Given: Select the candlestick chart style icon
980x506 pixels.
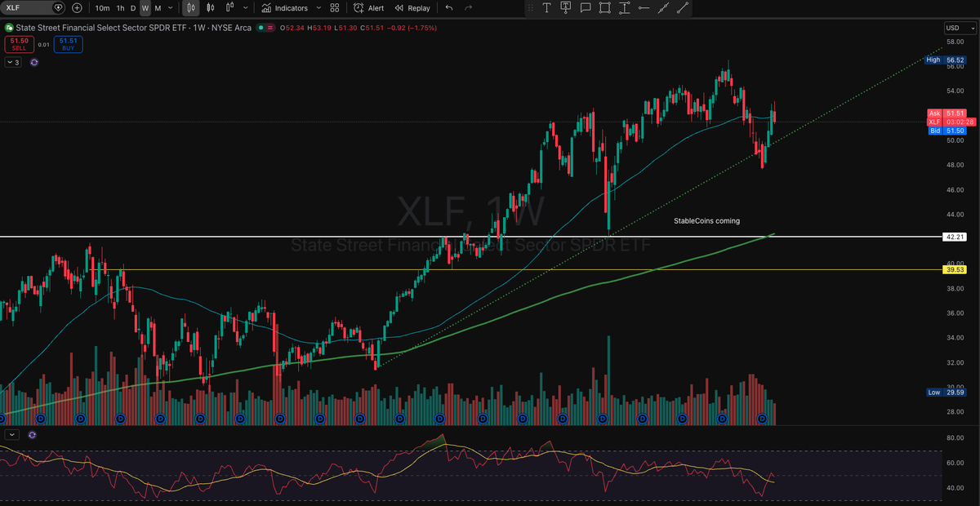Looking at the screenshot, I should tap(190, 8).
